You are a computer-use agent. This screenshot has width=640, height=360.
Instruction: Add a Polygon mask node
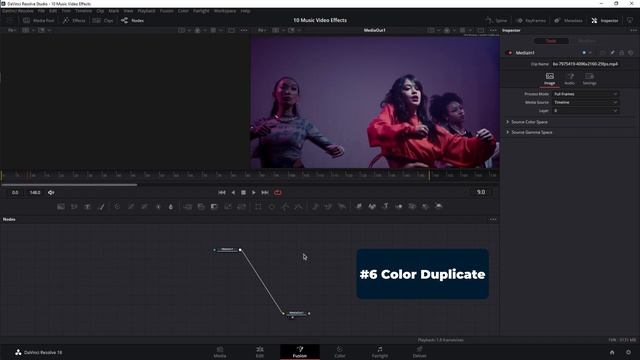pos(285,207)
